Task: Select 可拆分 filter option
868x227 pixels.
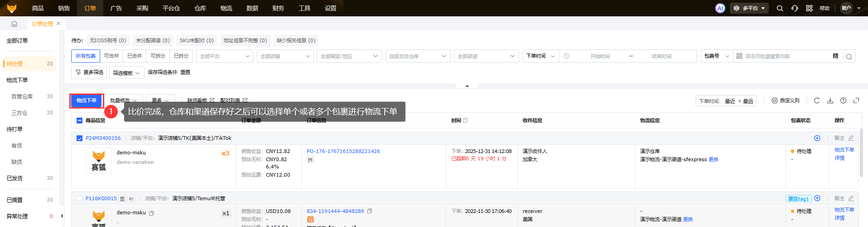Action: (158, 56)
